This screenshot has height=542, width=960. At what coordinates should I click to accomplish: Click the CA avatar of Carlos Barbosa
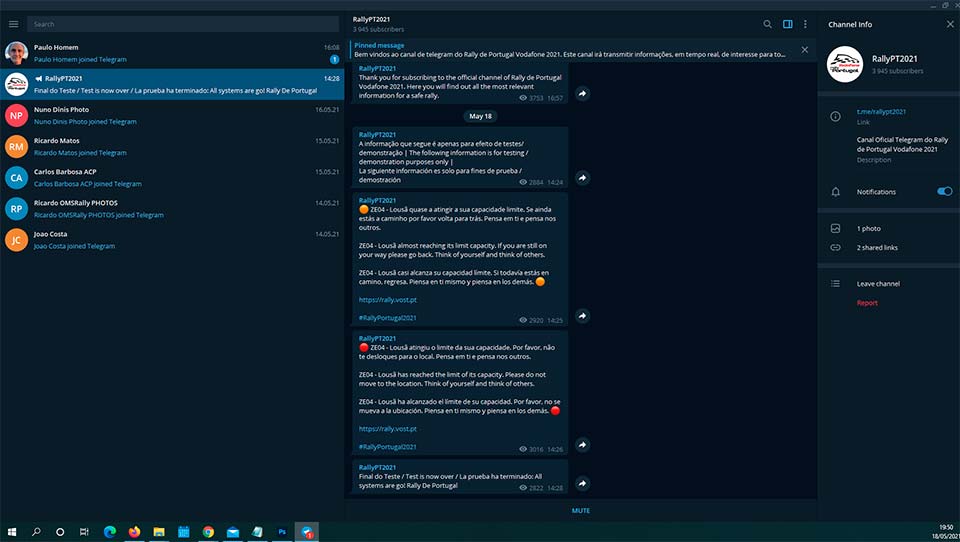pos(17,178)
